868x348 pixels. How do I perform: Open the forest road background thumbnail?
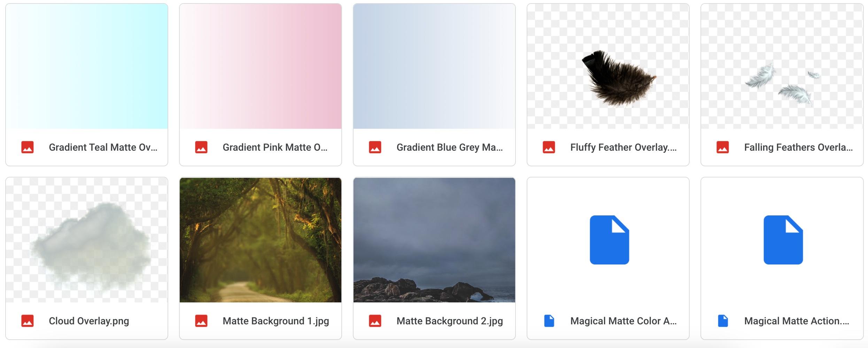261,240
